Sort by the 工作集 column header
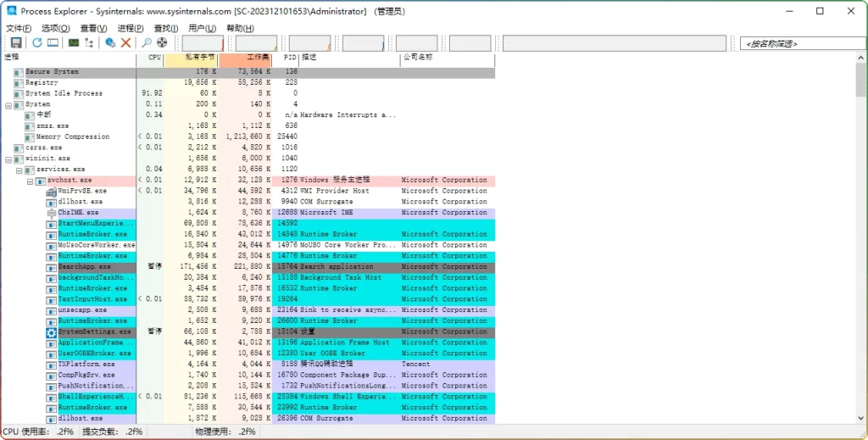The image size is (868, 440). tap(245, 58)
